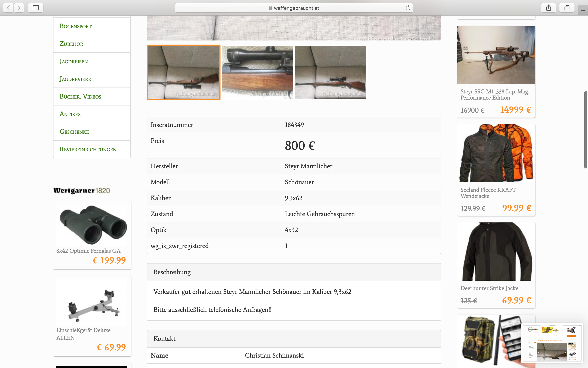Screen dimensions: 588x368
Task: Click the € 69.99 Einschießgerät price
Action: click(111, 347)
